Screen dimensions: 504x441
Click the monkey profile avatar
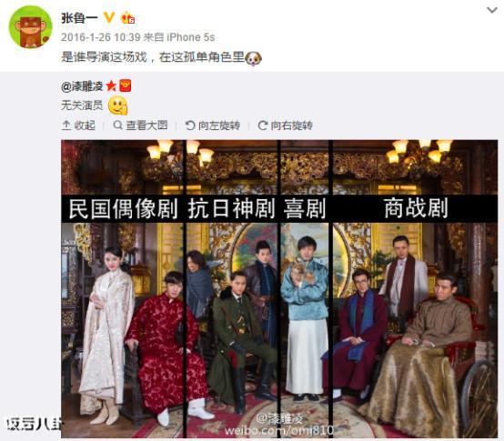tap(31, 26)
